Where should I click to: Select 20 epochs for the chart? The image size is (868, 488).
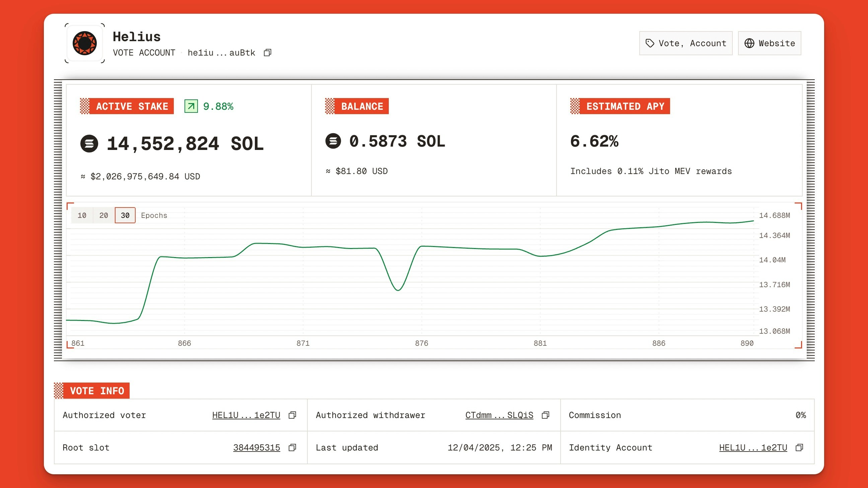point(103,215)
